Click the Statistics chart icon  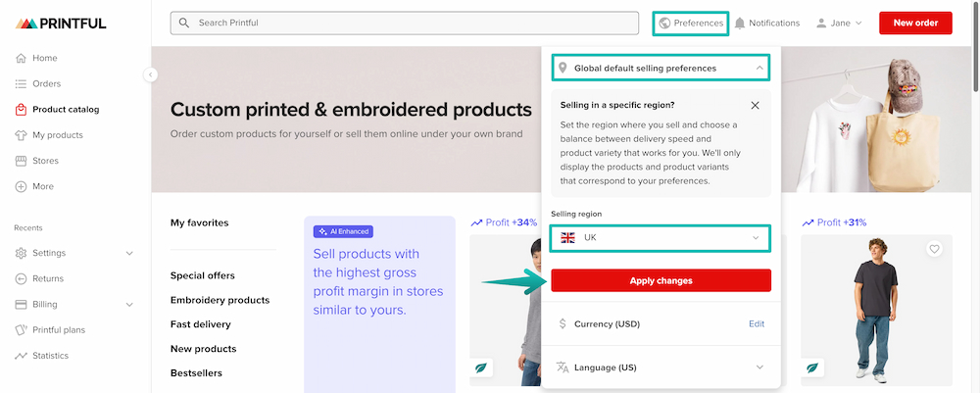[21, 356]
